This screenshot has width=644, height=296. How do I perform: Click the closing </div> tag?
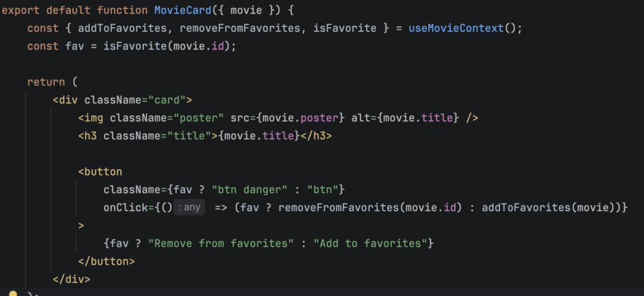pos(71,278)
